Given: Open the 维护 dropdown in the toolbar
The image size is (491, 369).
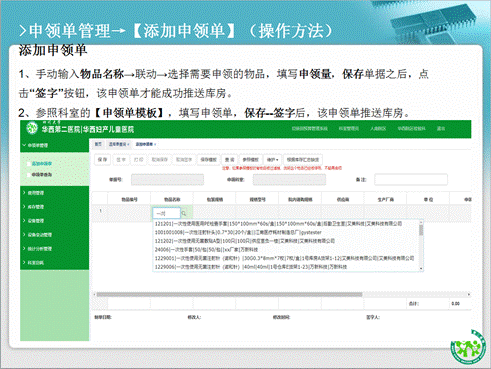Looking at the screenshot, I should pyautogui.click(x=272, y=160).
